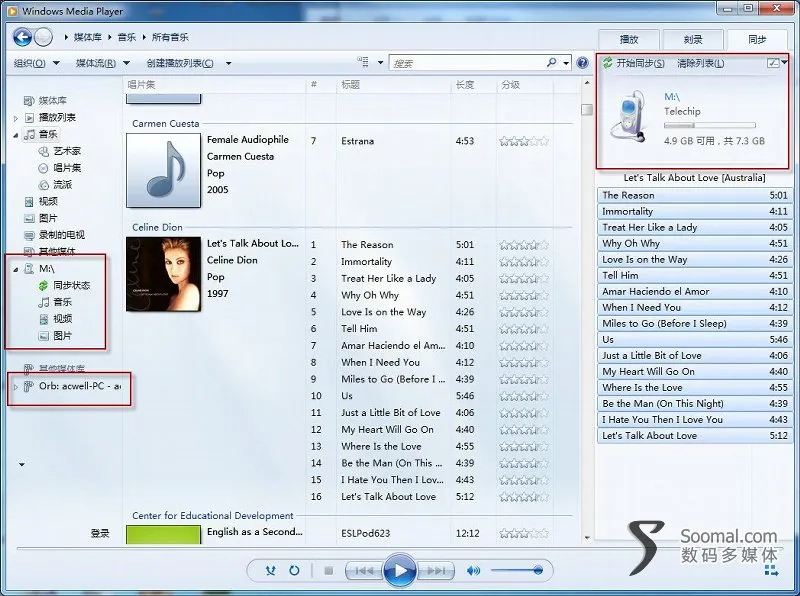
Task: Click 音乐 in the breadcrumb path
Action: [127, 37]
